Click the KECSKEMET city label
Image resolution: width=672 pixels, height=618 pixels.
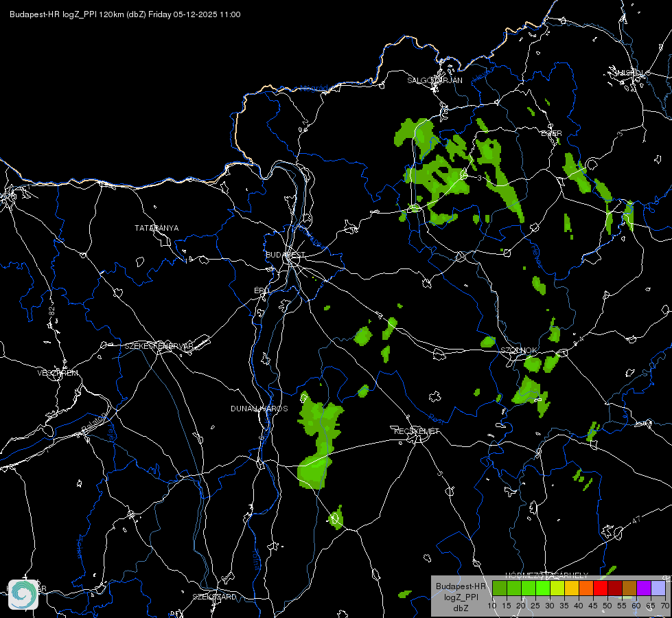[417, 431]
